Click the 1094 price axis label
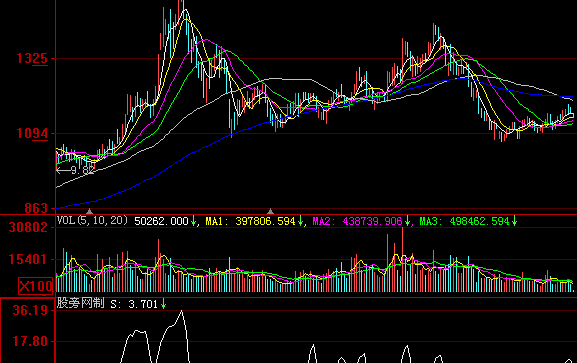Viewport: 577px width, 363px height. [32, 133]
